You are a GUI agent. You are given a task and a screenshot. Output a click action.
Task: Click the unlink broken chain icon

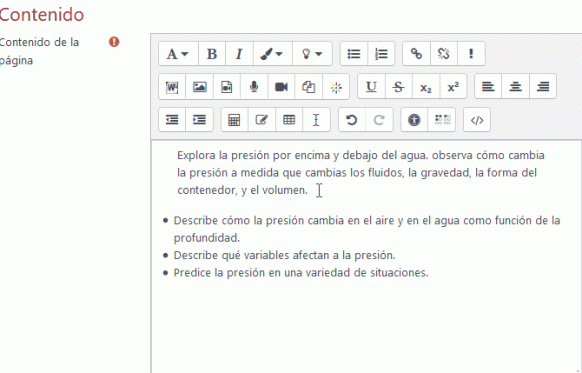(444, 54)
